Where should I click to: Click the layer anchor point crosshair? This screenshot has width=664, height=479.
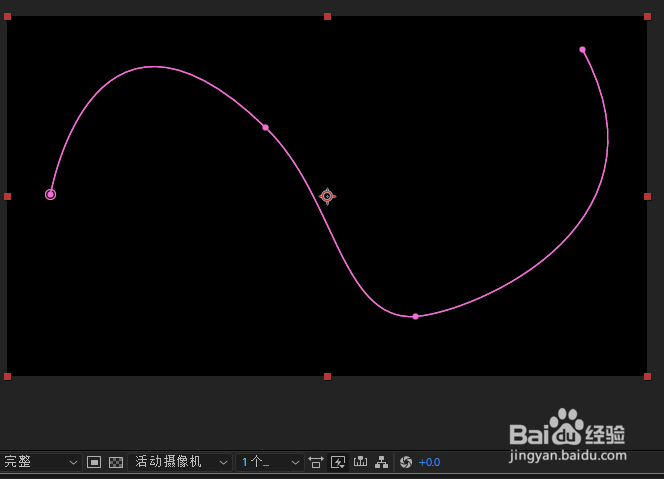[327, 197]
